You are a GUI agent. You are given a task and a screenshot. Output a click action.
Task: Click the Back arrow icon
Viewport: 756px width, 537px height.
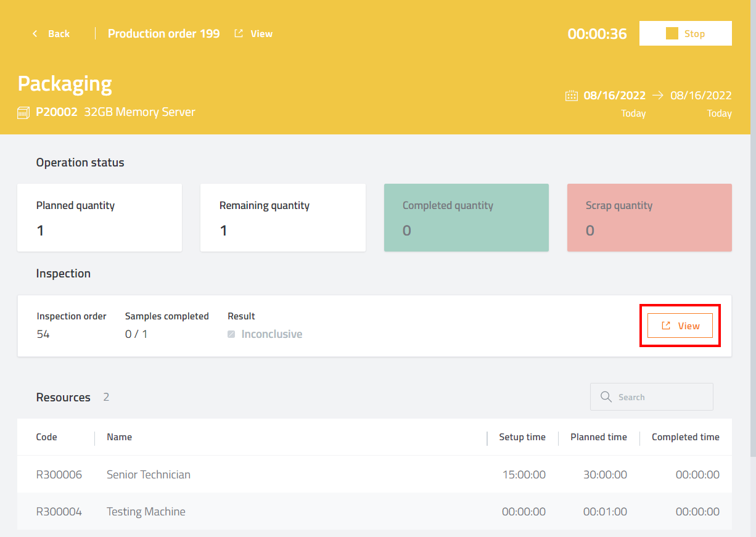[35, 34]
